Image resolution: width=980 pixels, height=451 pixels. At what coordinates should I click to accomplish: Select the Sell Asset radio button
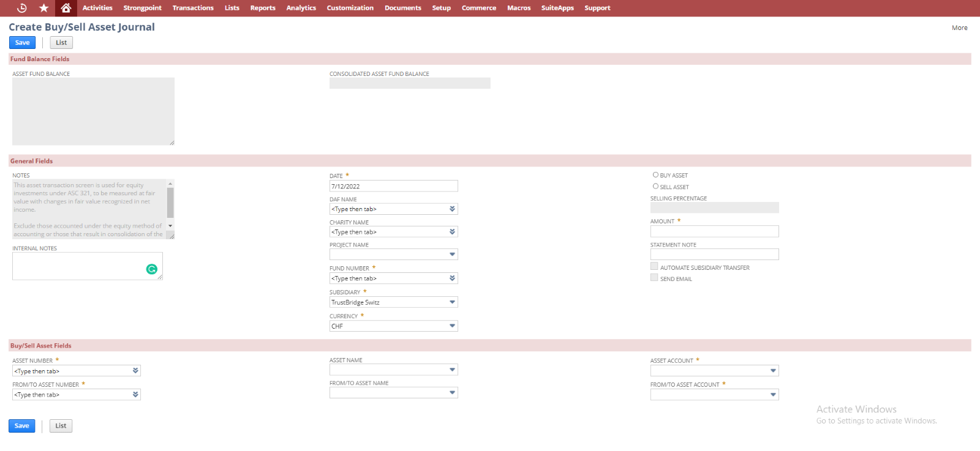pyautogui.click(x=655, y=187)
